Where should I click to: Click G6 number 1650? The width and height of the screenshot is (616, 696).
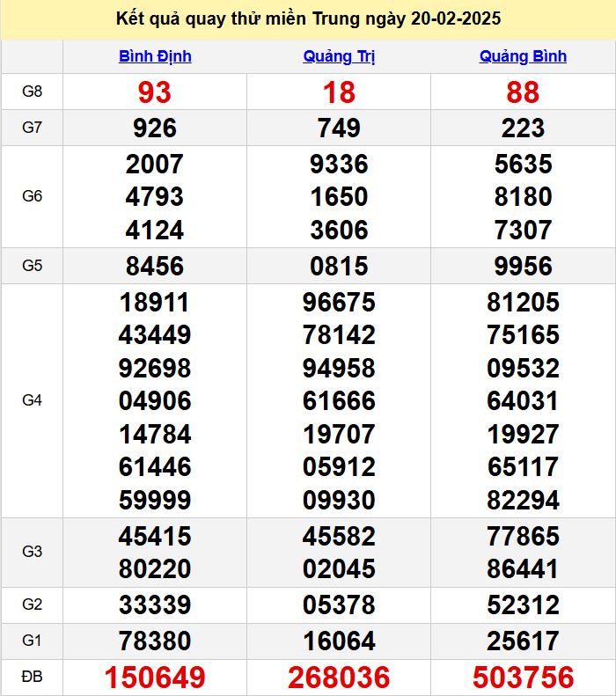coord(339,196)
